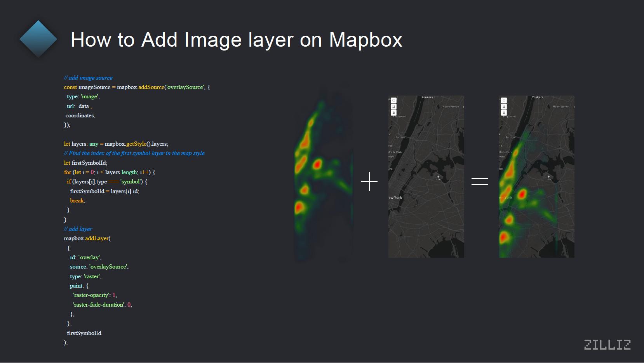Click 'Fort Lee' label on plain dark map
The height and width of the screenshot is (363, 644).
click(x=400, y=137)
